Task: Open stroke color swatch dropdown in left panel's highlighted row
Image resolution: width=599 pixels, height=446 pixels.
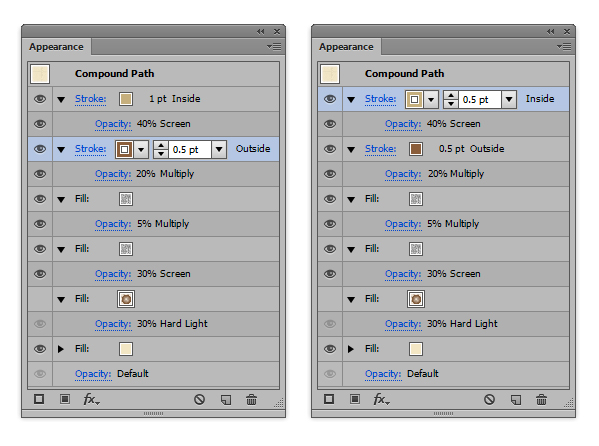Action: pyautogui.click(x=141, y=149)
